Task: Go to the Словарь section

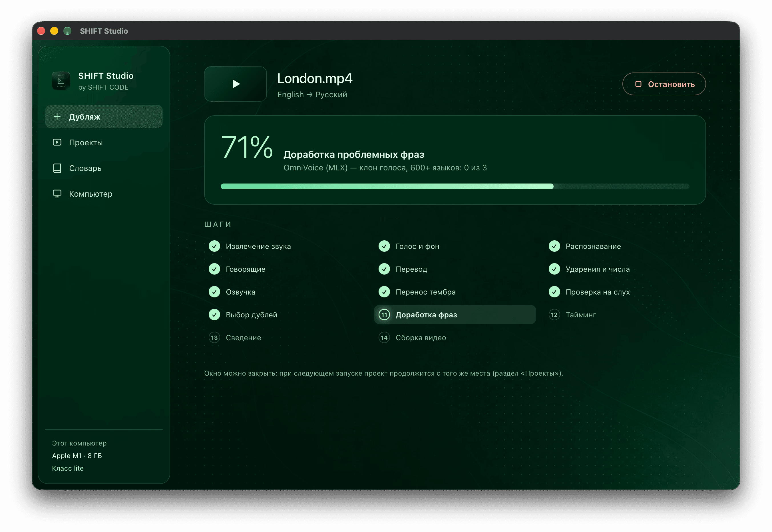Action: [x=104, y=168]
